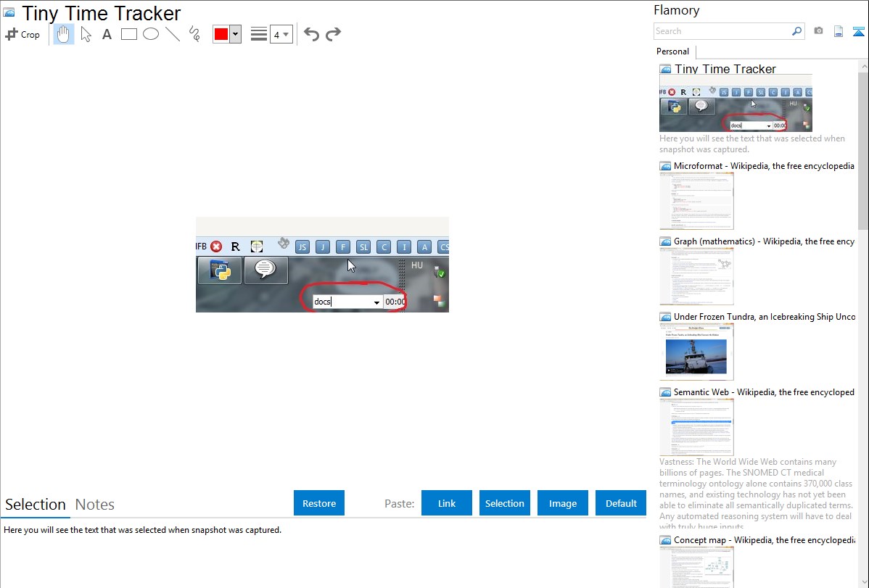869x588 pixels.
Task: Click the Tiny Time Tracker title icon
Action: tap(9, 12)
